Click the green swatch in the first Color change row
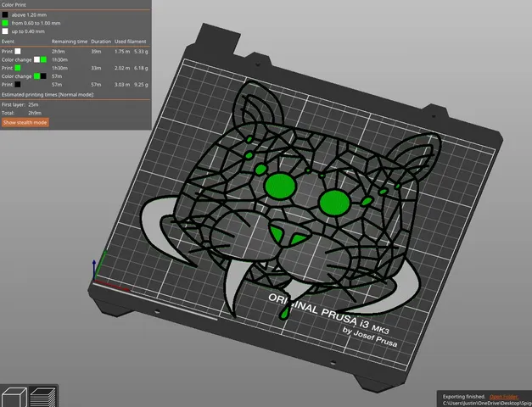 pyautogui.click(x=44, y=59)
